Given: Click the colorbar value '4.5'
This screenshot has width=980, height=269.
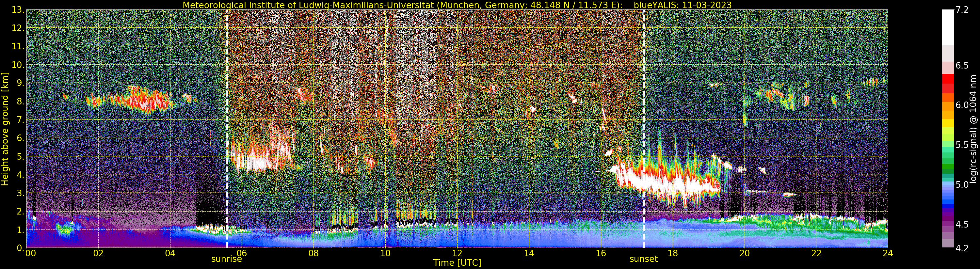Looking at the screenshot, I should tap(962, 225).
